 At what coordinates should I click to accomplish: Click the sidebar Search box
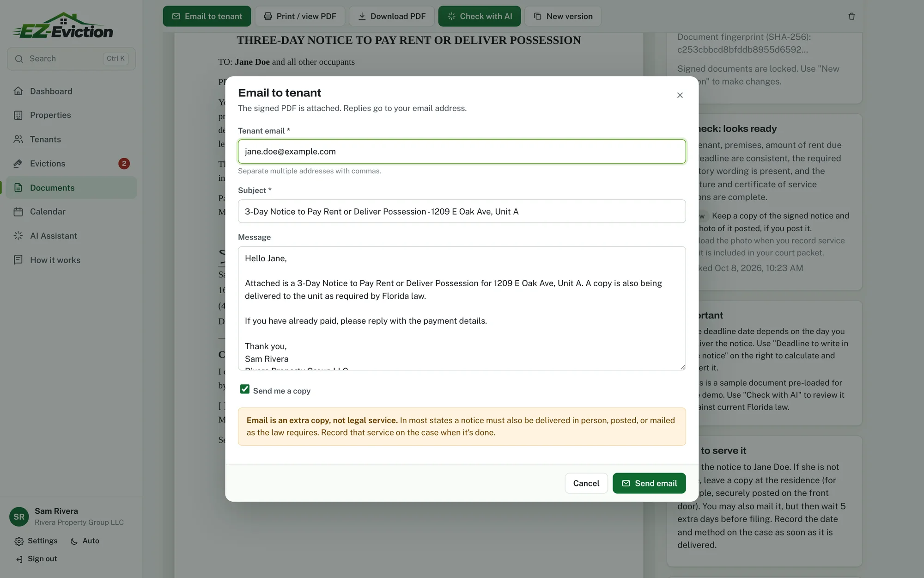point(71,59)
